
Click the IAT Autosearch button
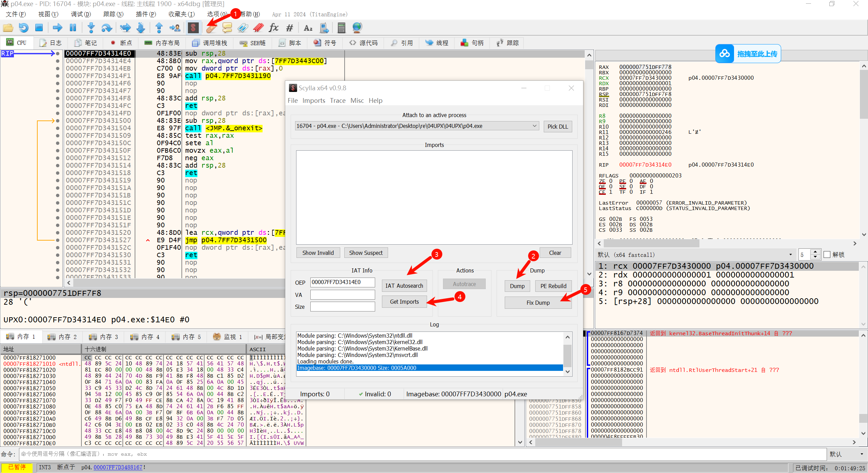pyautogui.click(x=404, y=286)
